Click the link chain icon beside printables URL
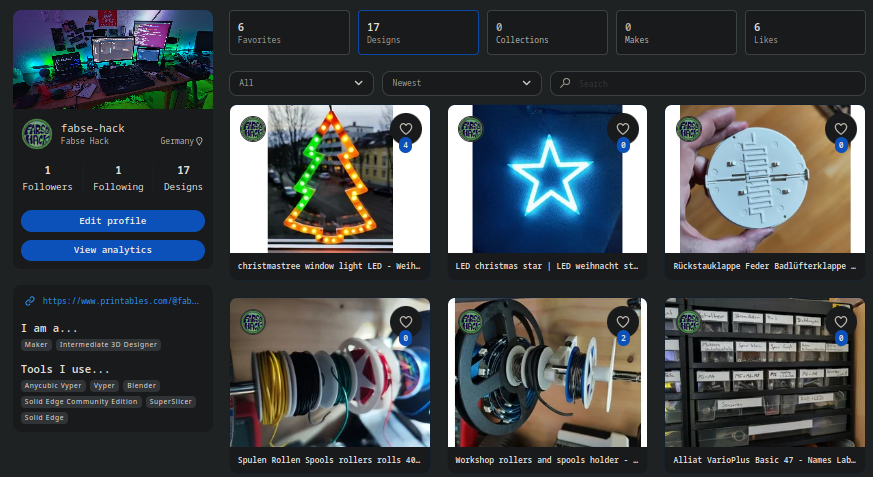 point(30,301)
